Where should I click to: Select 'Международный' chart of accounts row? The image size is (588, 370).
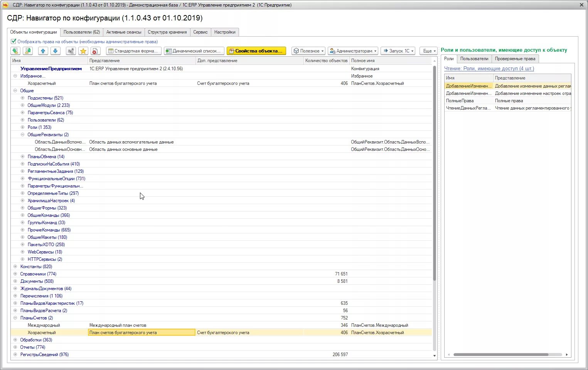(x=221, y=325)
